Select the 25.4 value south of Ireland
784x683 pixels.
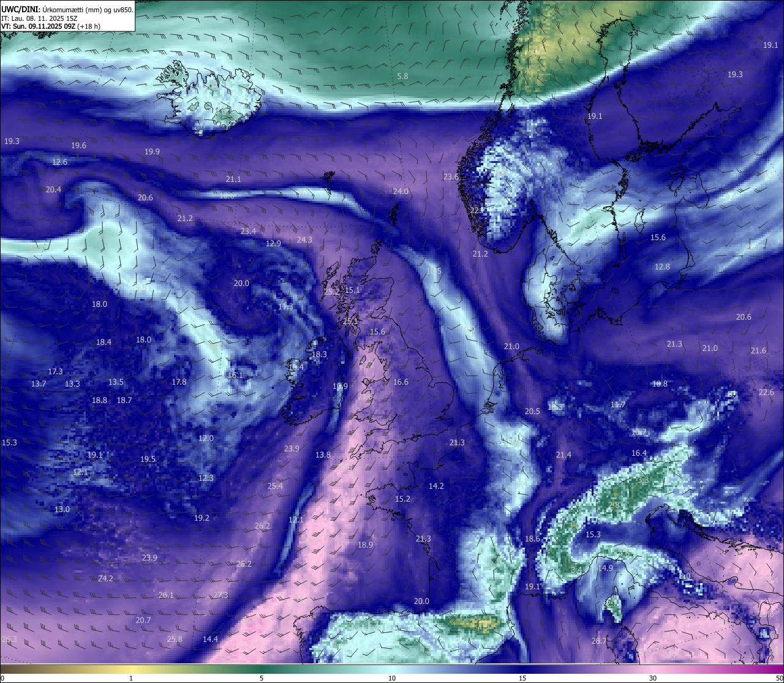(275, 486)
